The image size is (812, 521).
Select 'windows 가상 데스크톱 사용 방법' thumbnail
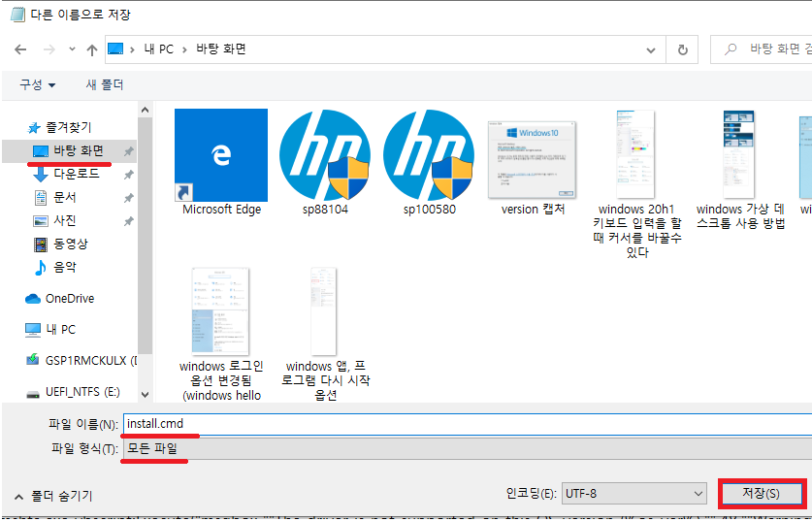tap(739, 154)
